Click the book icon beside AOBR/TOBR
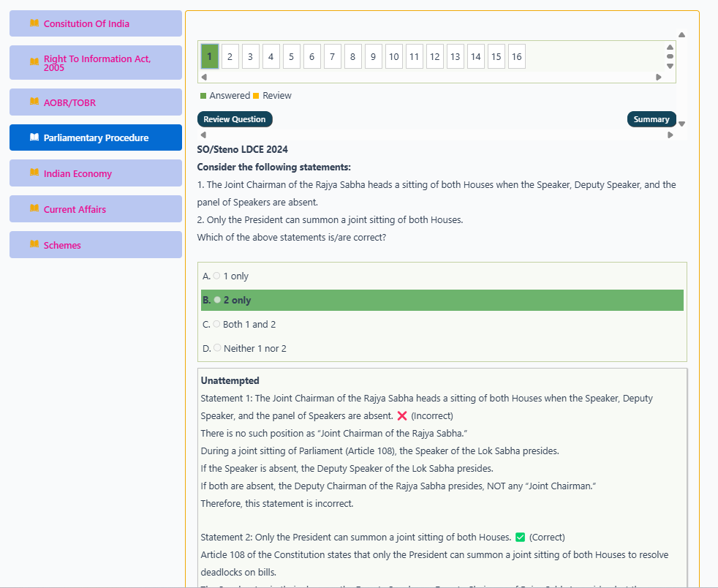This screenshot has height=588, width=718. pos(34,102)
